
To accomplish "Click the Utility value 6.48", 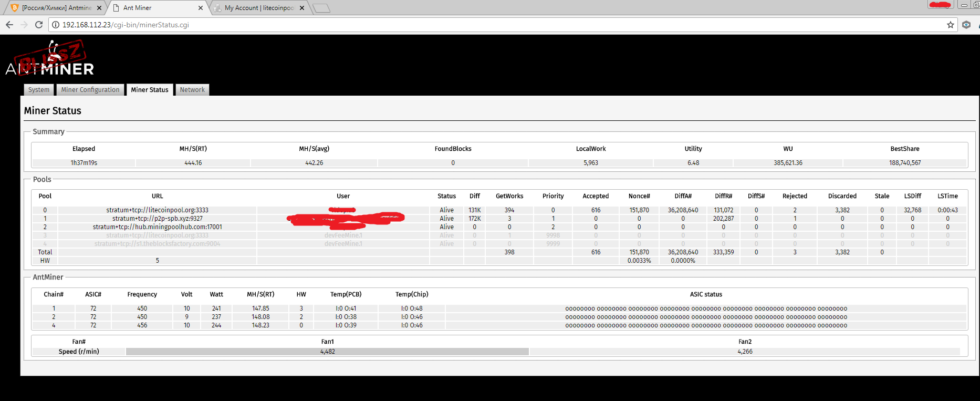I will coord(693,163).
